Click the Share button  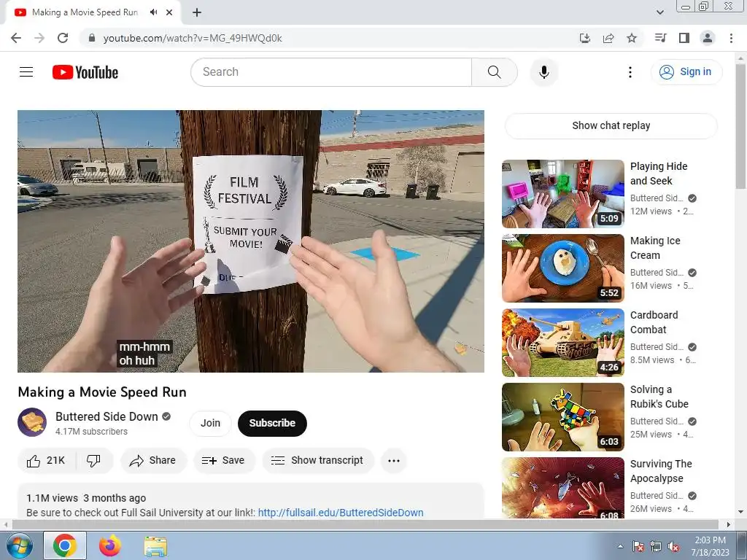[x=153, y=461]
